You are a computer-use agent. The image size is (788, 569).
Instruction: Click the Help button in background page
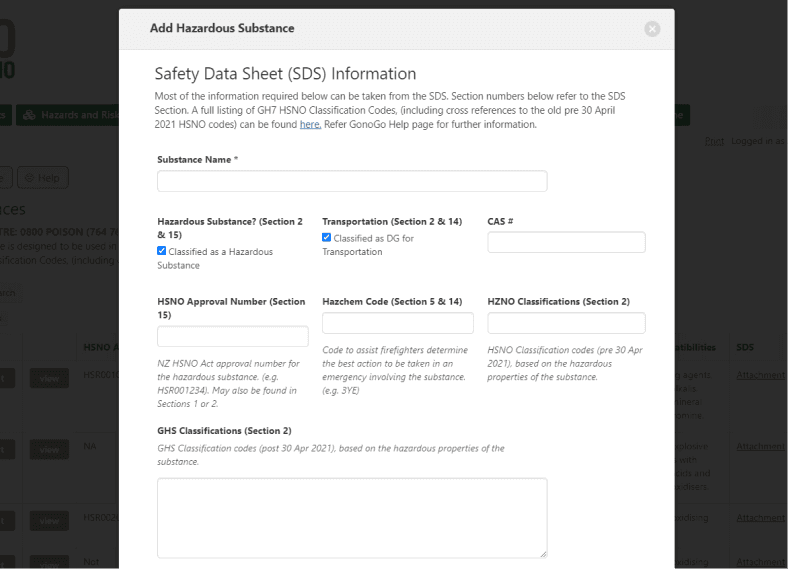click(43, 178)
